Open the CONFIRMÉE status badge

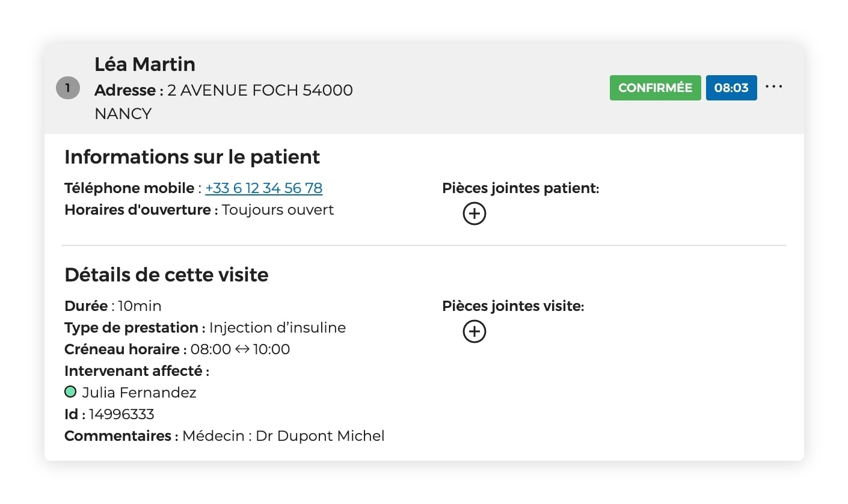coord(655,87)
